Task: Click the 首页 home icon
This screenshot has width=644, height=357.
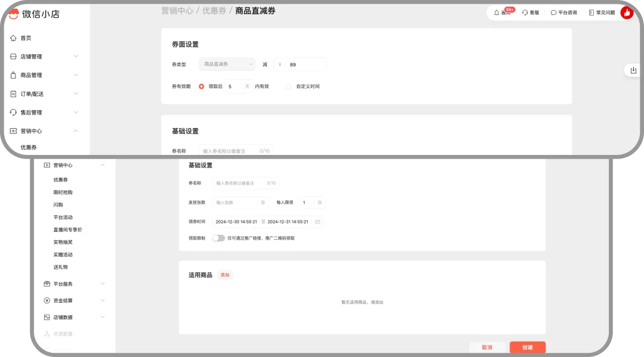Action: click(x=13, y=38)
